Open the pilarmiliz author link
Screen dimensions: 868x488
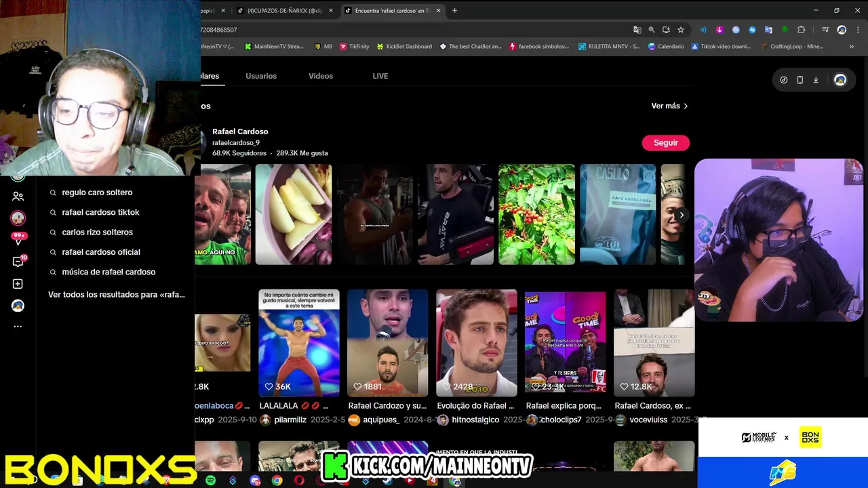(290, 420)
